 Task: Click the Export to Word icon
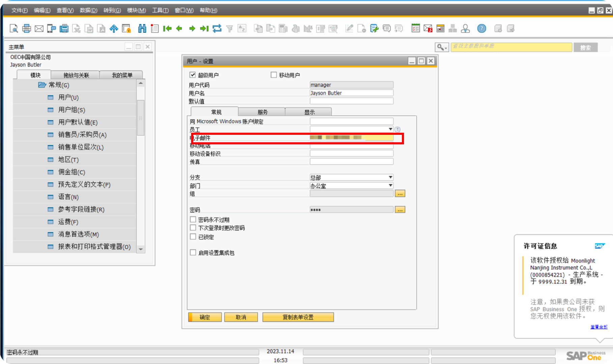click(89, 29)
